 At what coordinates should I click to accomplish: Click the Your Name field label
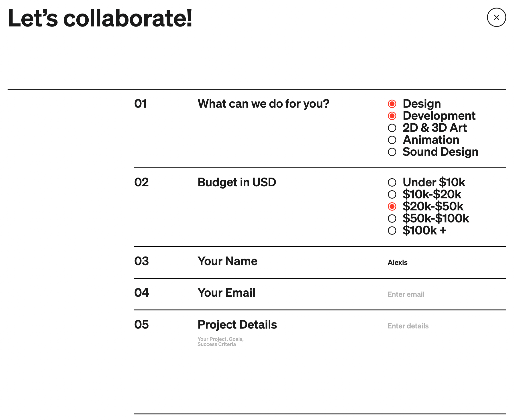point(227,261)
